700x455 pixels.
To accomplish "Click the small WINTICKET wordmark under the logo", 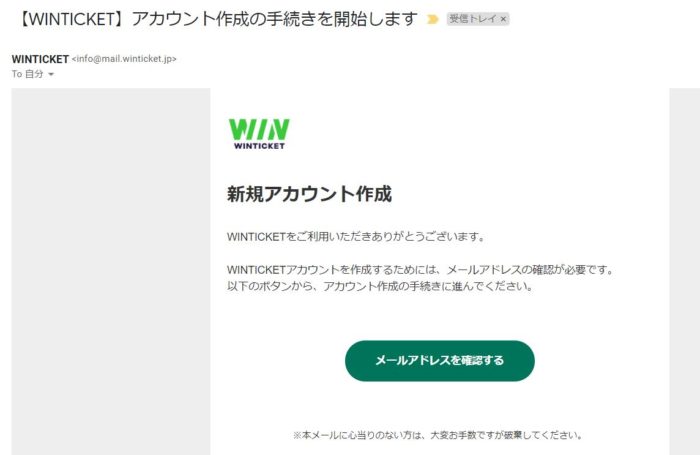I will (259, 146).
